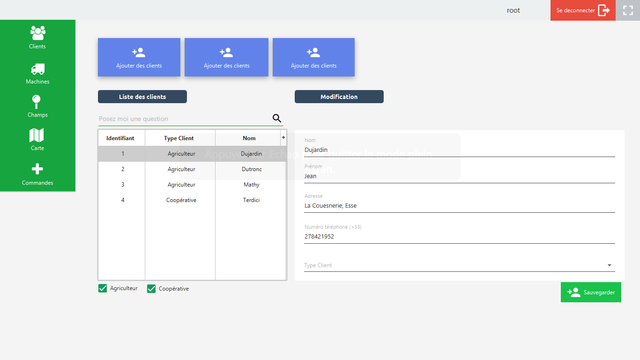The width and height of the screenshot is (640, 360).
Task: Click the Coopérative cell in row 4
Action: tap(181, 200)
